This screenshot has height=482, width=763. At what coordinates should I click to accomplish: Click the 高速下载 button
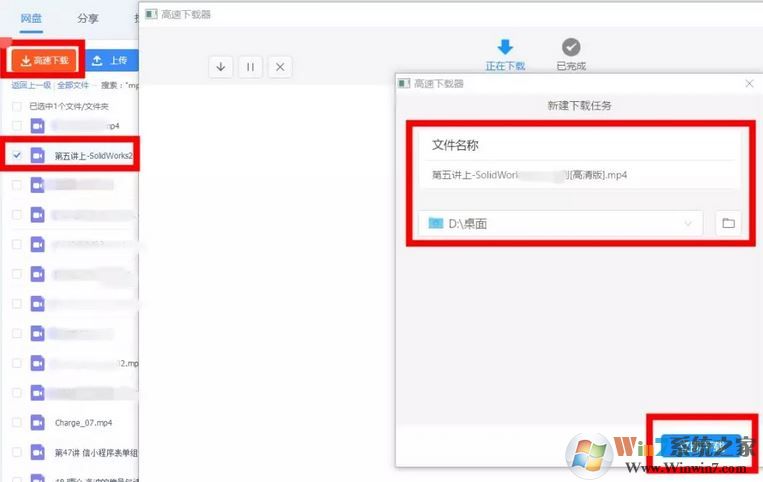pyautogui.click(x=44, y=60)
